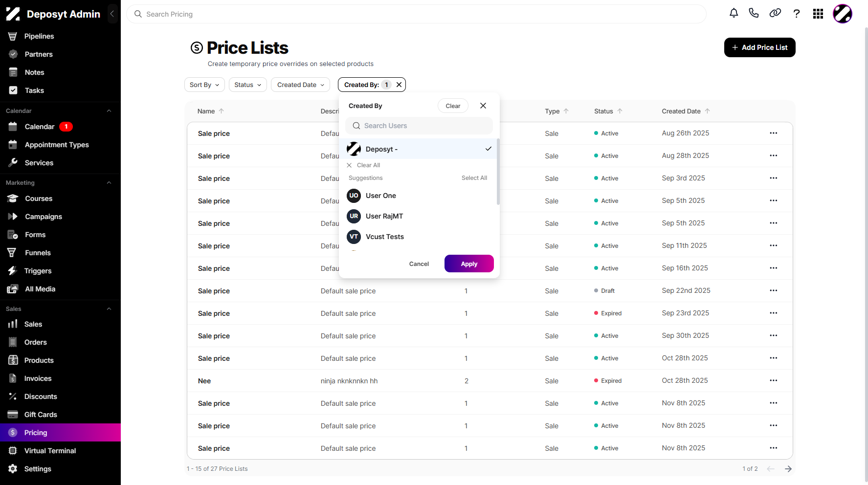The image size is (868, 485).
Task: Go to next page of price lists
Action: [788, 469]
